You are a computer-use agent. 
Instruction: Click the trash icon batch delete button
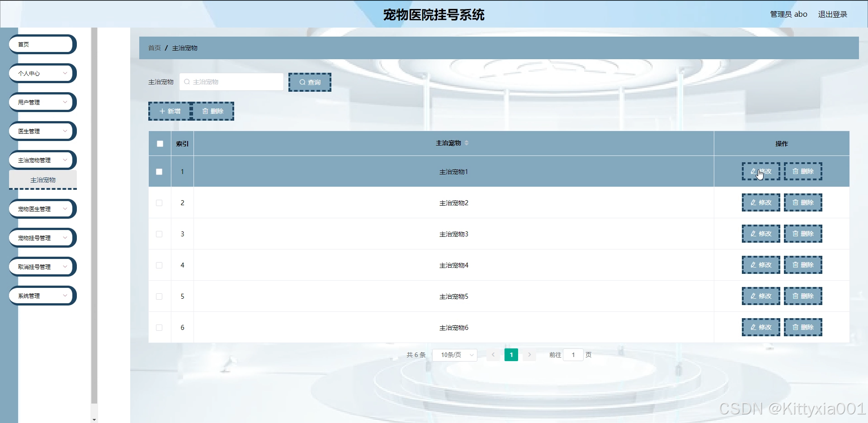tap(213, 111)
